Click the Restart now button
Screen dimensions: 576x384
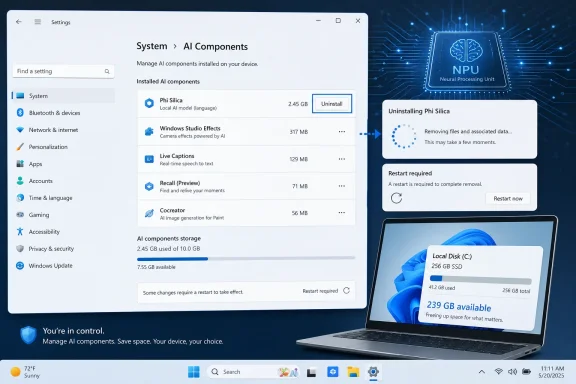pyautogui.click(x=508, y=198)
